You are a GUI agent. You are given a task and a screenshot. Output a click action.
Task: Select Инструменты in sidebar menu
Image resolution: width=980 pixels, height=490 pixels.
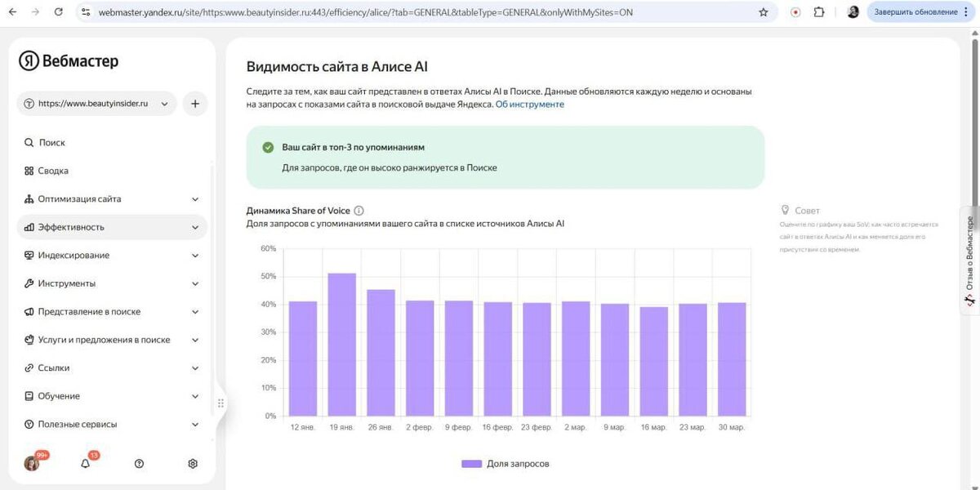(x=112, y=283)
